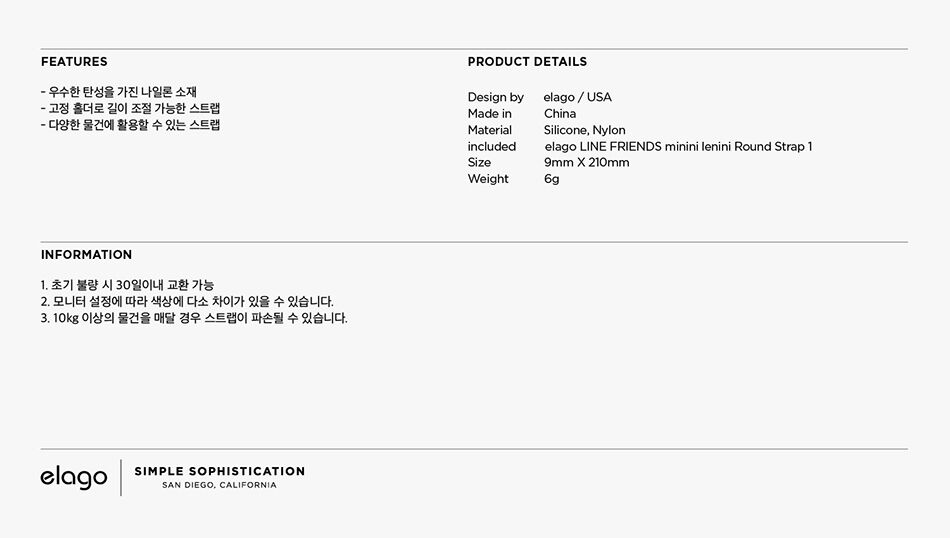Click the 6g weight value

tap(551, 179)
